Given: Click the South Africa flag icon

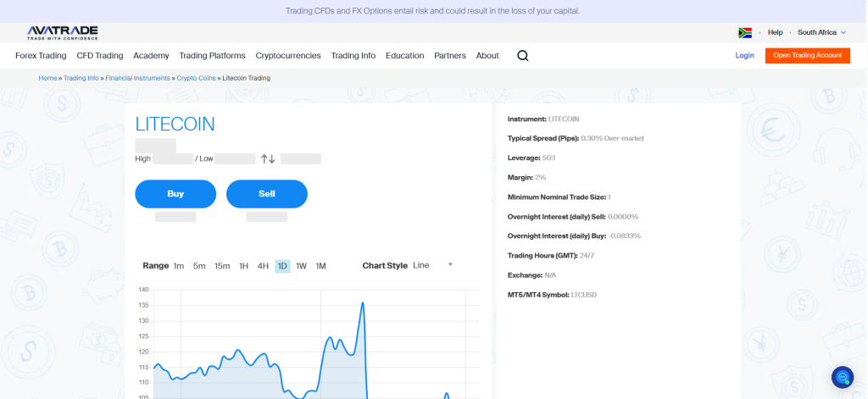Looking at the screenshot, I should (744, 33).
